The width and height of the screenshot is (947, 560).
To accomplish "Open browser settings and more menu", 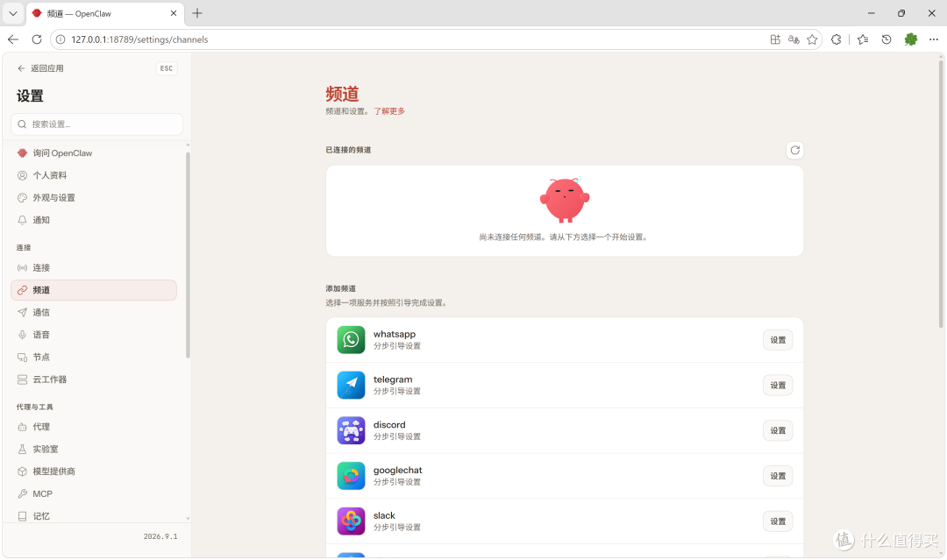I will (934, 39).
